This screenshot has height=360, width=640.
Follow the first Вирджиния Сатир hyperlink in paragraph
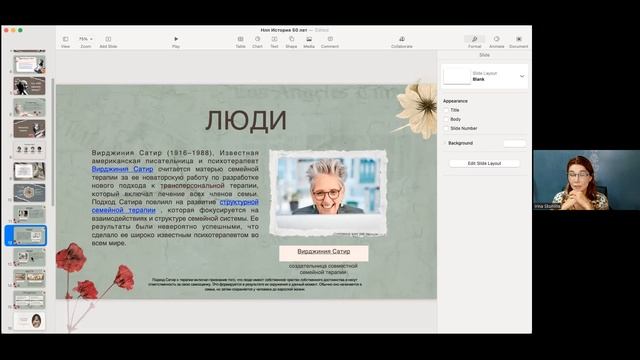point(122,169)
